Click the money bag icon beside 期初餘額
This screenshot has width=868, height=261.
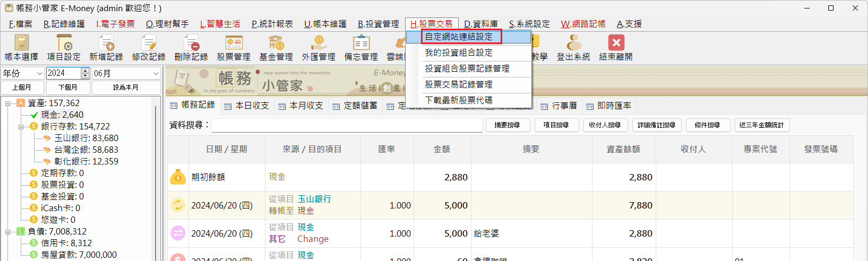[178, 177]
